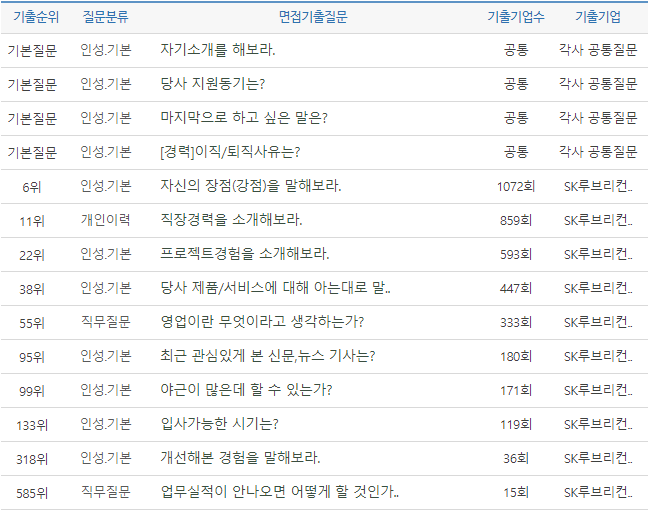Screen dimensions: 648x512
Task: Click the 질문분류 column header
Action: click(105, 17)
